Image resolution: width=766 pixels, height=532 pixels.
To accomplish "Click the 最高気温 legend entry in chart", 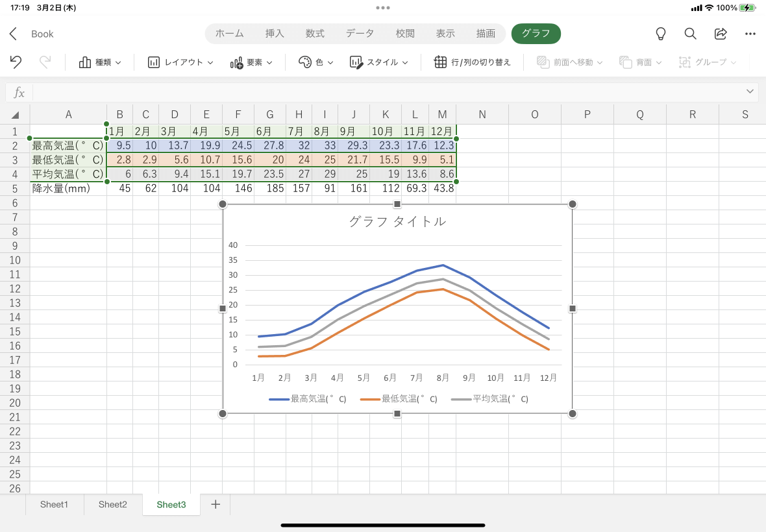I will [x=308, y=399].
